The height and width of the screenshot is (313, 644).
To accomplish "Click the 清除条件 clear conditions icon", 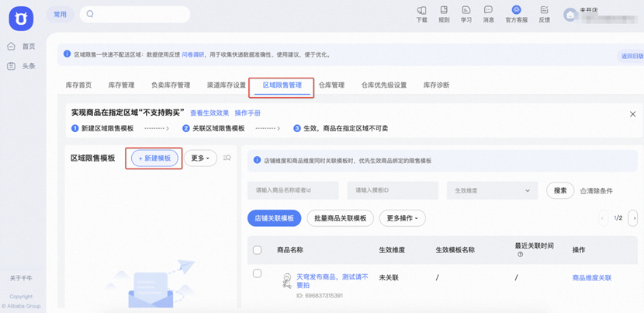I will [x=583, y=191].
